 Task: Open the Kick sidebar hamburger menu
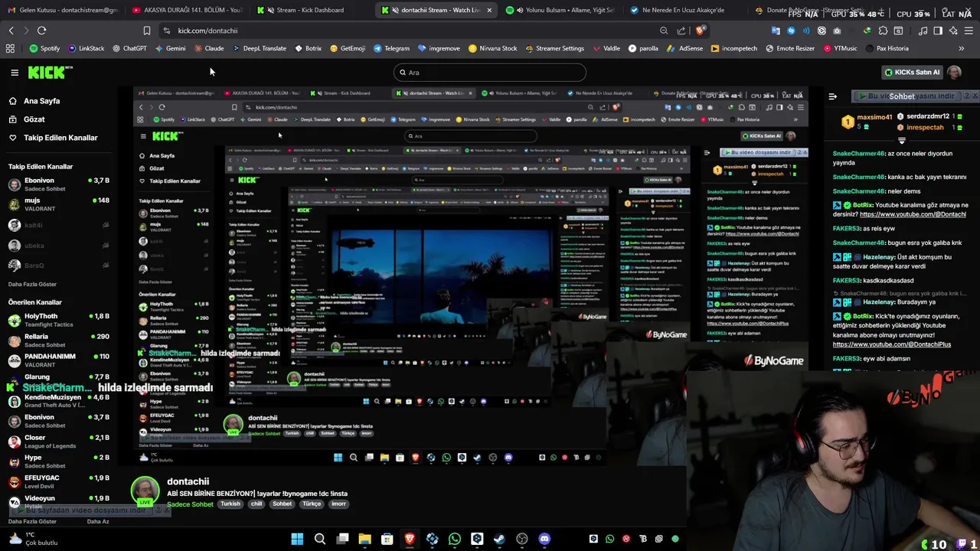tap(15, 72)
